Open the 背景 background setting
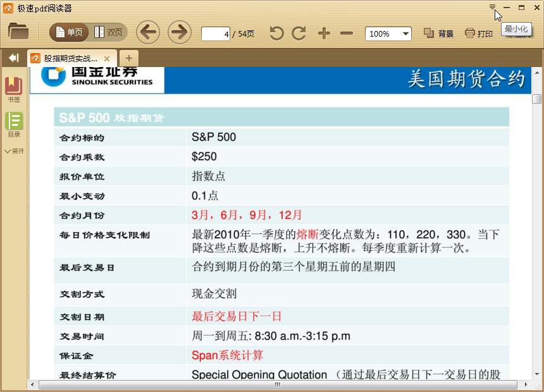 (x=438, y=34)
